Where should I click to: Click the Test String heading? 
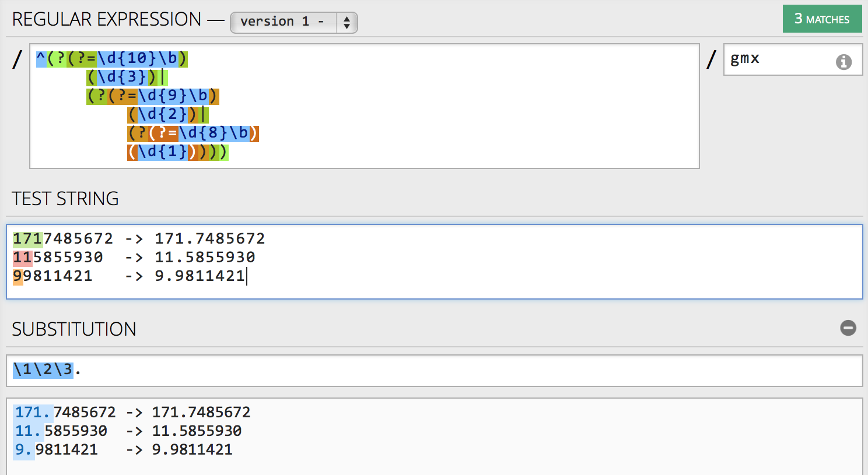[65, 199]
